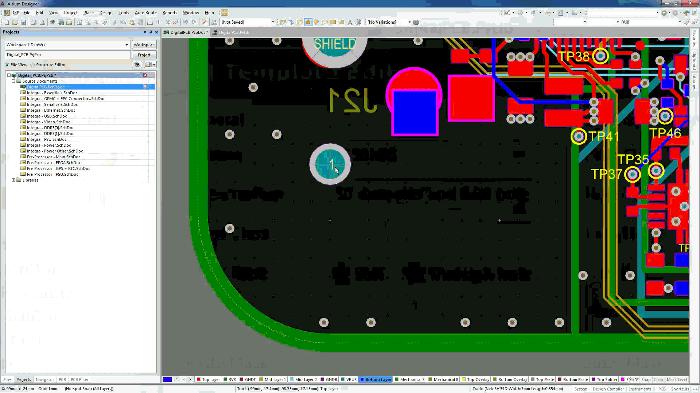Open the Edit menu

[40, 13]
